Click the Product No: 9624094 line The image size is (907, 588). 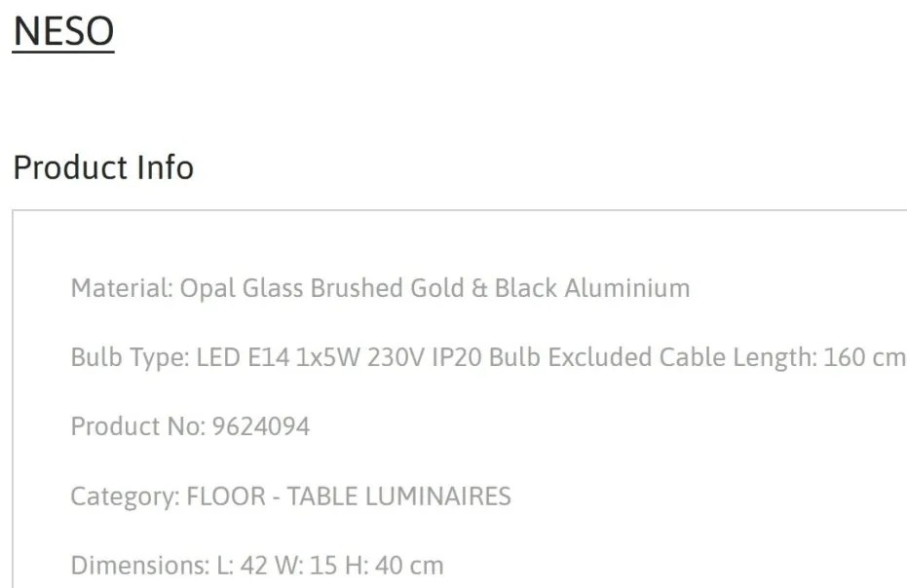pos(190,426)
